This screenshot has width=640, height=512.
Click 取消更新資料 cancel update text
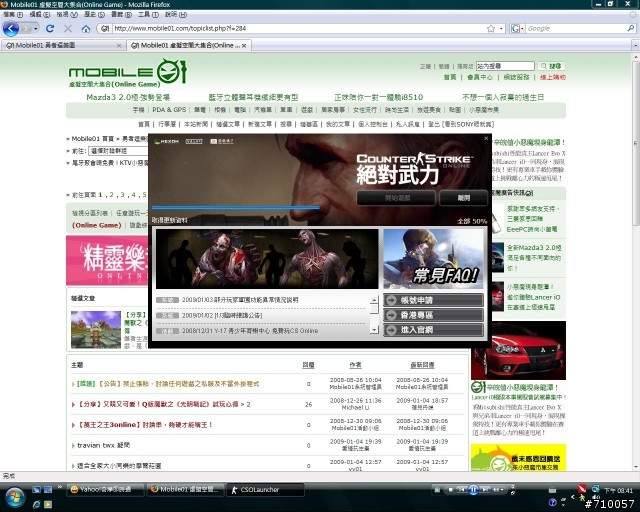coord(169,220)
